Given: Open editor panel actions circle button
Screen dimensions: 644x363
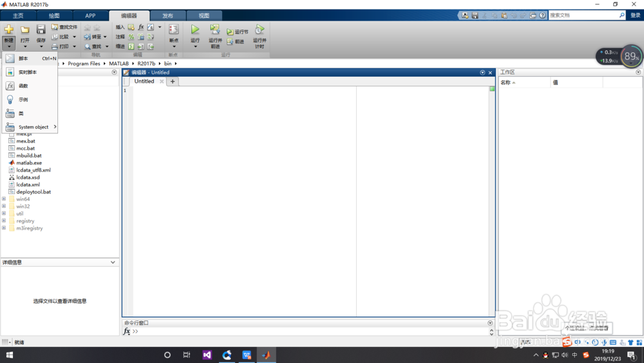Looking at the screenshot, I should point(482,72).
